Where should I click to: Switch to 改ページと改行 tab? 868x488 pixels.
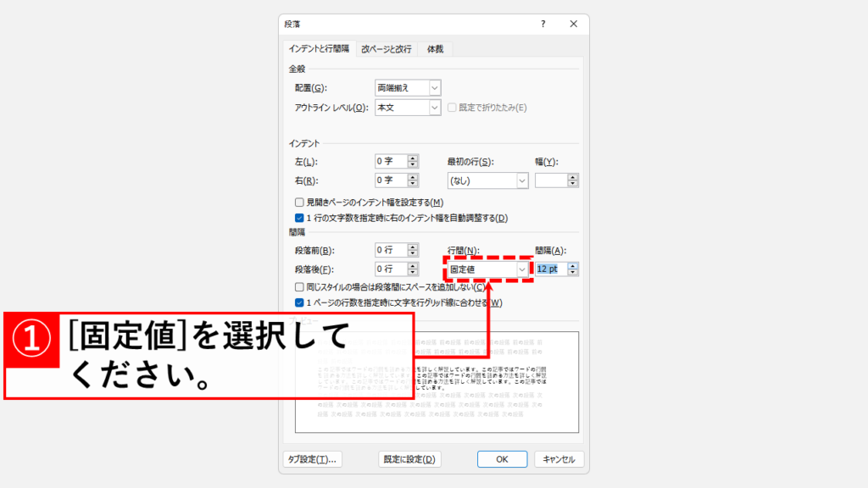(x=387, y=49)
